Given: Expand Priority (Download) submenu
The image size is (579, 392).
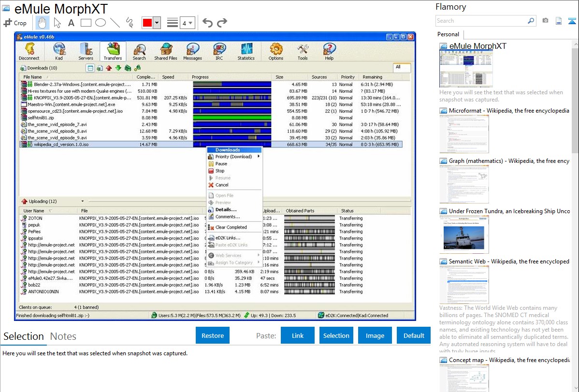Looking at the screenshot, I should (234, 157).
